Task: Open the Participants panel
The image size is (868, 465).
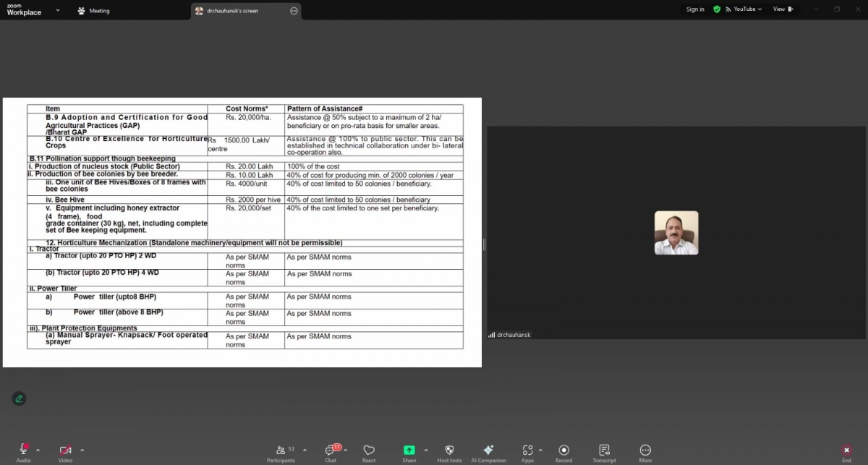Action: (x=281, y=451)
